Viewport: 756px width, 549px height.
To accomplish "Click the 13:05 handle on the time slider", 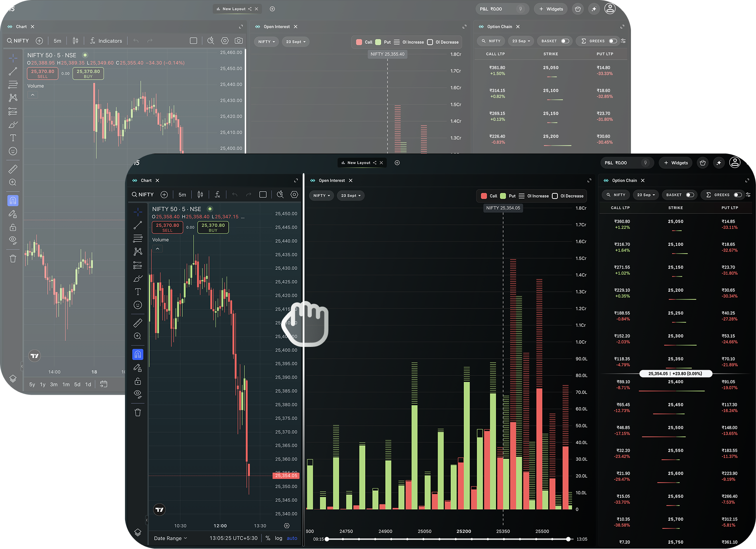I will 568,539.
